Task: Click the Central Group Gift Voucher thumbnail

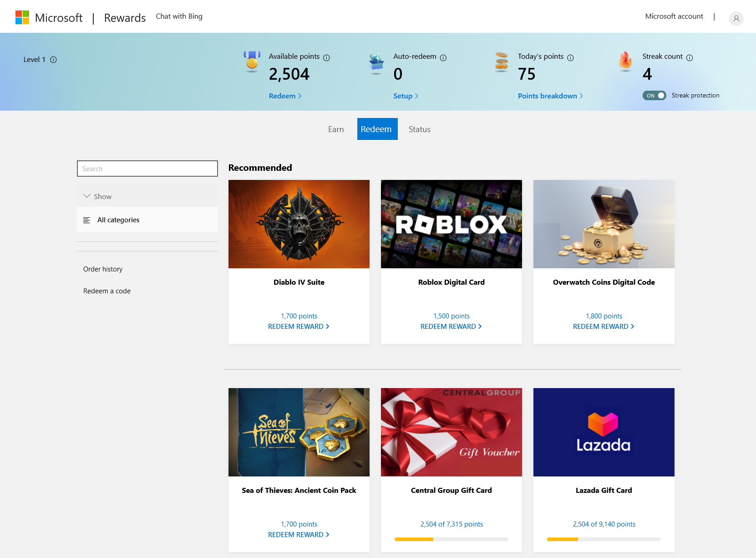Action: (x=452, y=432)
